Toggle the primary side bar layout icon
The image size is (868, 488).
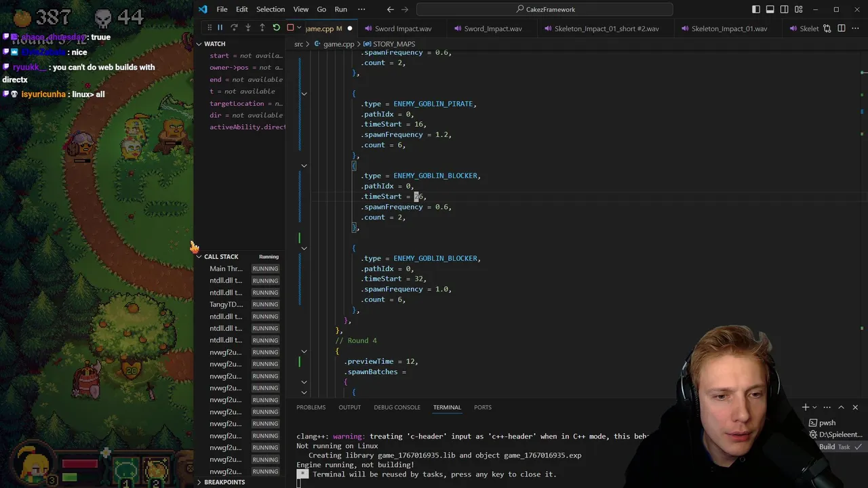coord(756,9)
